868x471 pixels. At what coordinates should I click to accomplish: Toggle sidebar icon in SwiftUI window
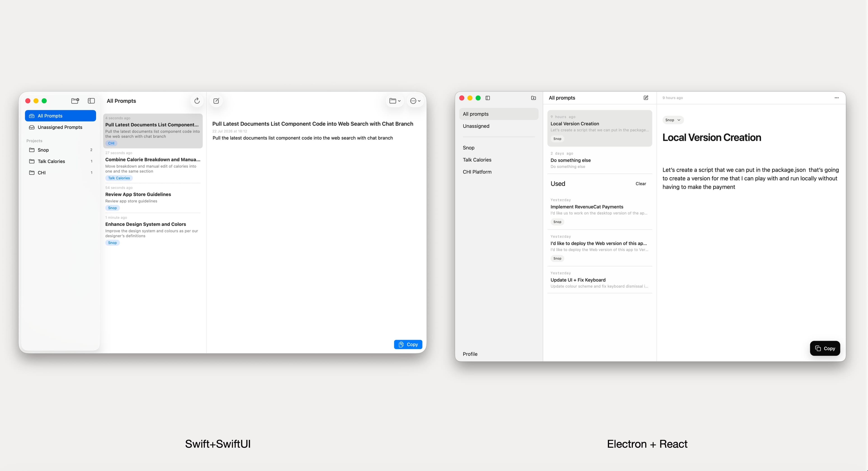click(x=91, y=101)
